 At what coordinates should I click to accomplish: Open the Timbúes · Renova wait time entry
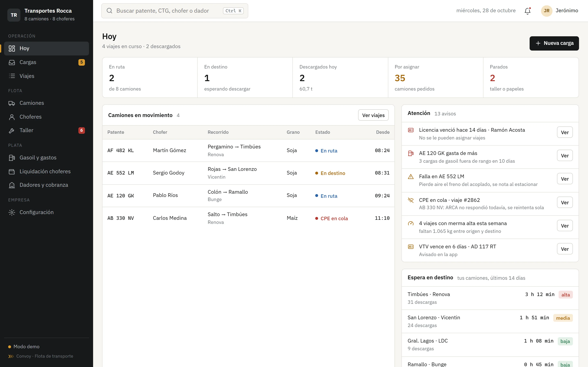click(x=490, y=298)
